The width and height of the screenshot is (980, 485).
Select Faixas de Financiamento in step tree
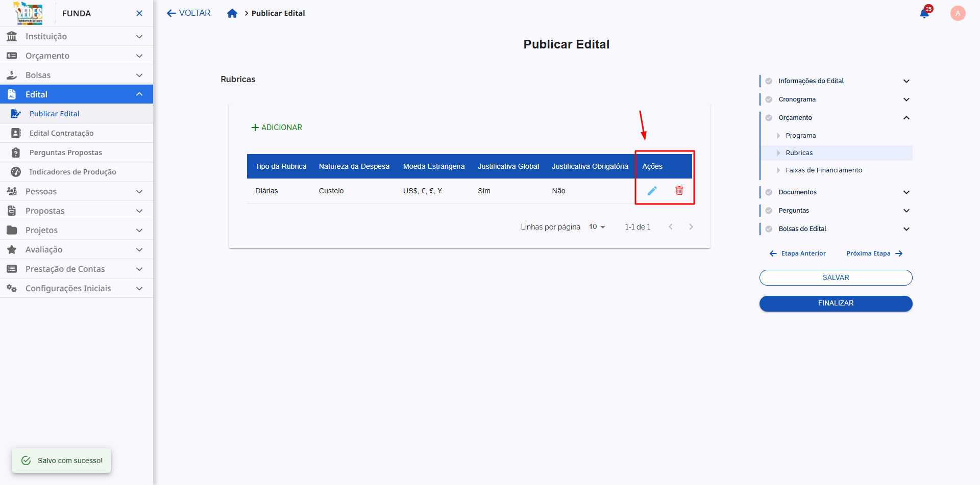(x=823, y=170)
